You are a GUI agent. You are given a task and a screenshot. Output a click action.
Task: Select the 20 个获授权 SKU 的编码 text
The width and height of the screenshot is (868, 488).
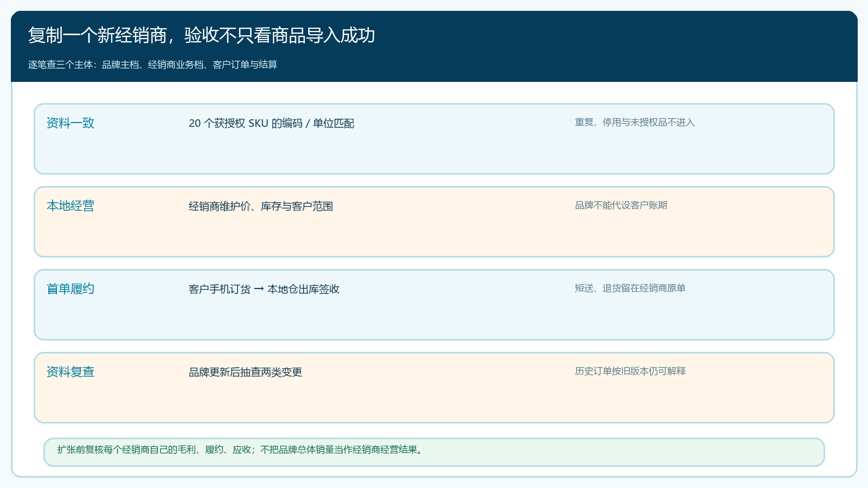pos(246,123)
